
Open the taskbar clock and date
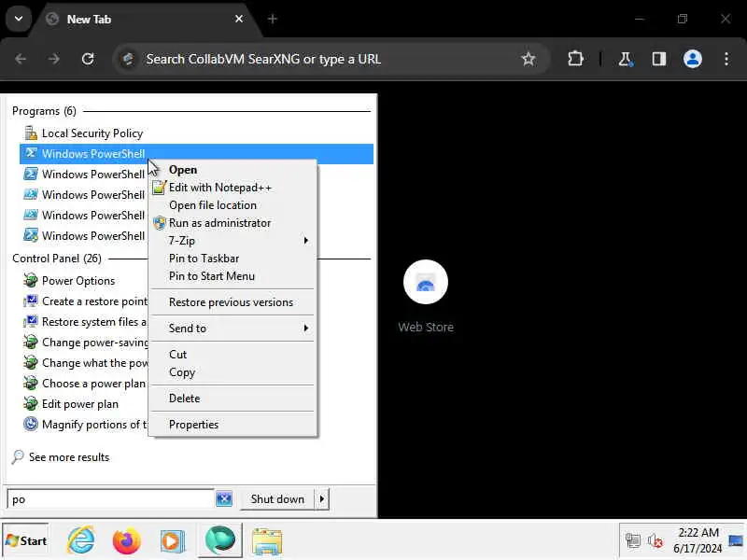tap(698, 540)
